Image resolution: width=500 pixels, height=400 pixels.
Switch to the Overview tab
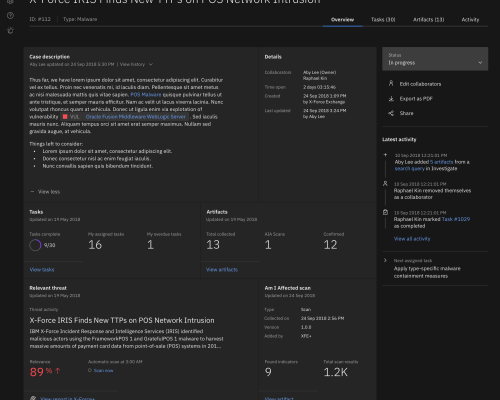click(342, 20)
